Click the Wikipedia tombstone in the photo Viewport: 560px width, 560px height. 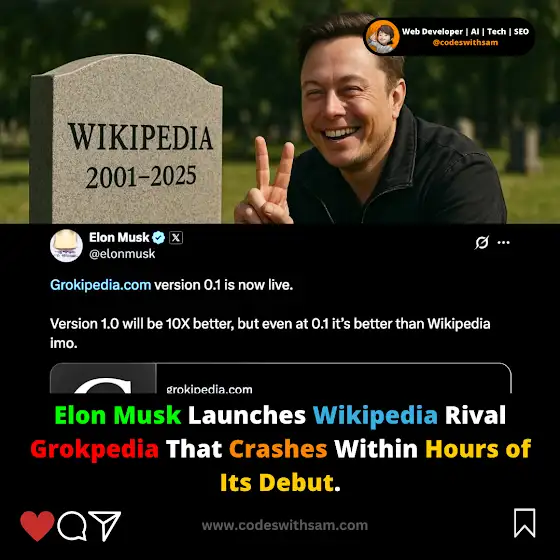point(126,139)
